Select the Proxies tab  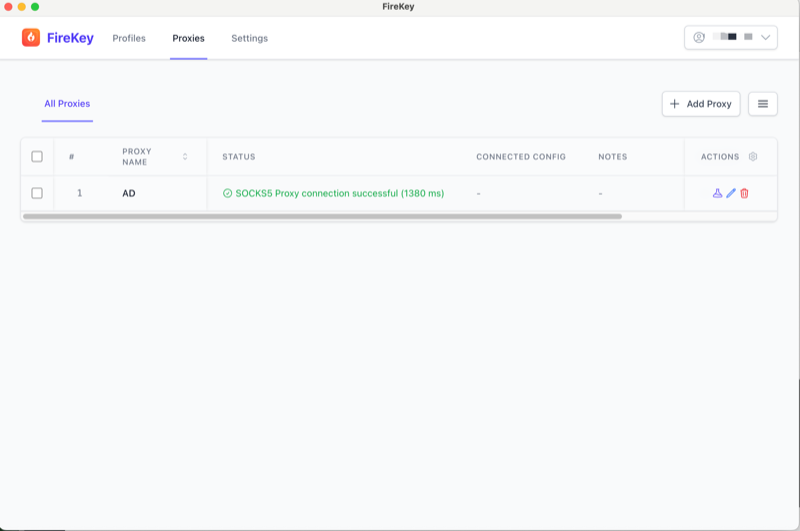(188, 38)
